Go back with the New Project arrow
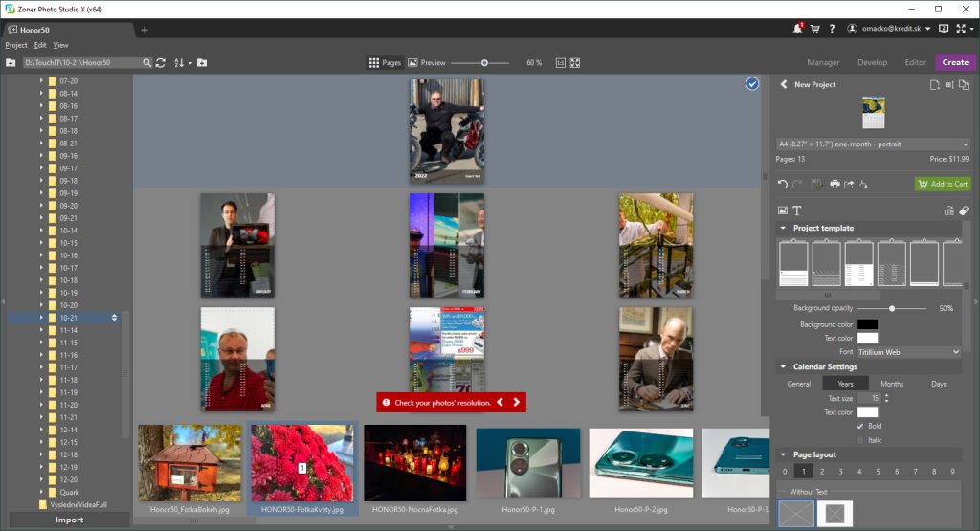980x531 pixels. pyautogui.click(x=784, y=85)
